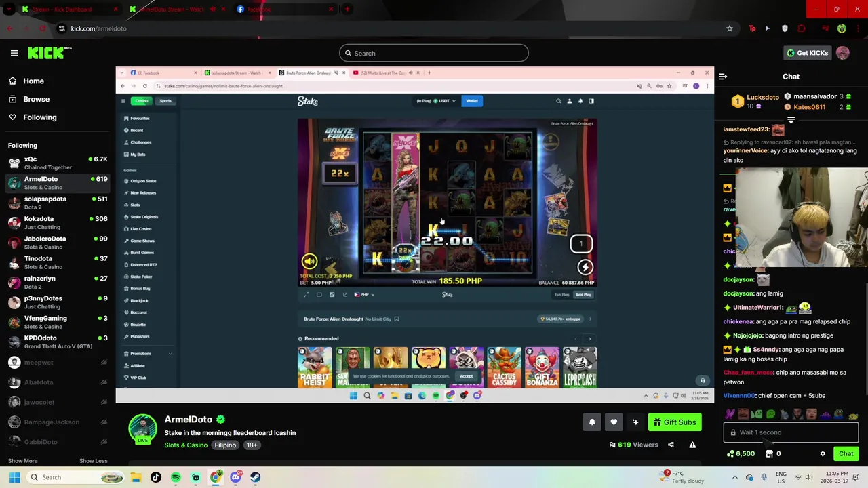Open TikTok from the taskbar
This screenshot has width=868, height=488.
pos(156,477)
